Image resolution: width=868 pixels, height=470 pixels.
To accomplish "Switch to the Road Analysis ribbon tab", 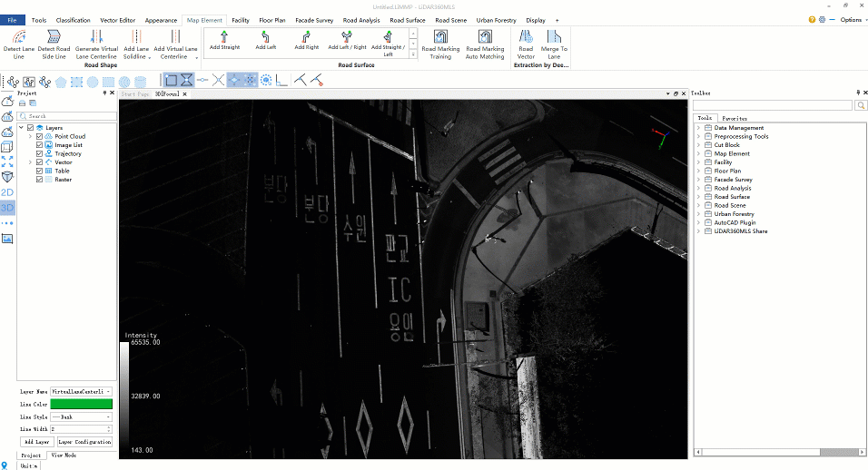I will [361, 20].
